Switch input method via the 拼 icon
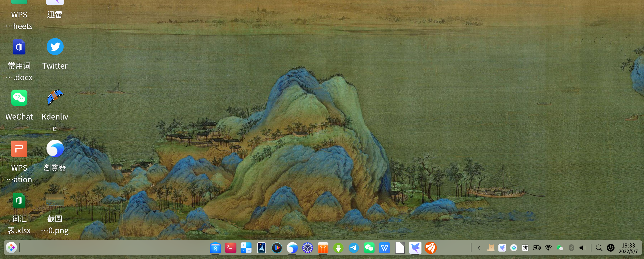644x259 pixels. (525, 248)
